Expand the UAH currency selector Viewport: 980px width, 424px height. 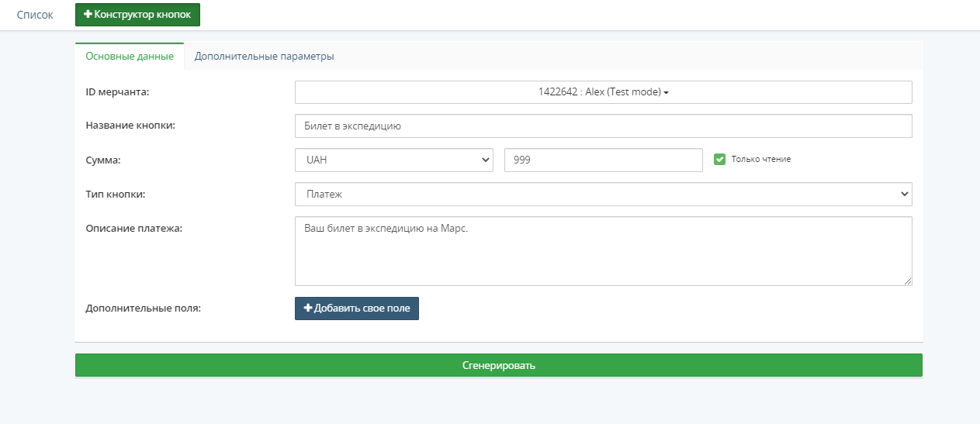pyautogui.click(x=394, y=160)
